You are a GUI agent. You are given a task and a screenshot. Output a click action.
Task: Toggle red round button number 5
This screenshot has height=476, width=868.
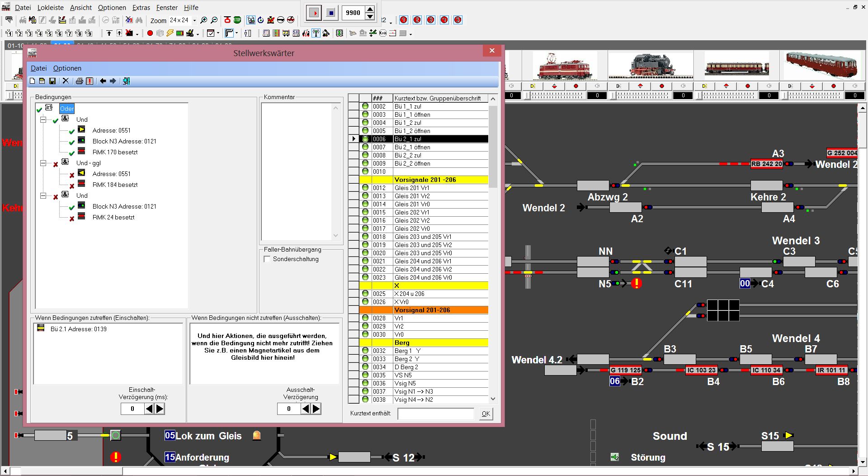(x=458, y=20)
